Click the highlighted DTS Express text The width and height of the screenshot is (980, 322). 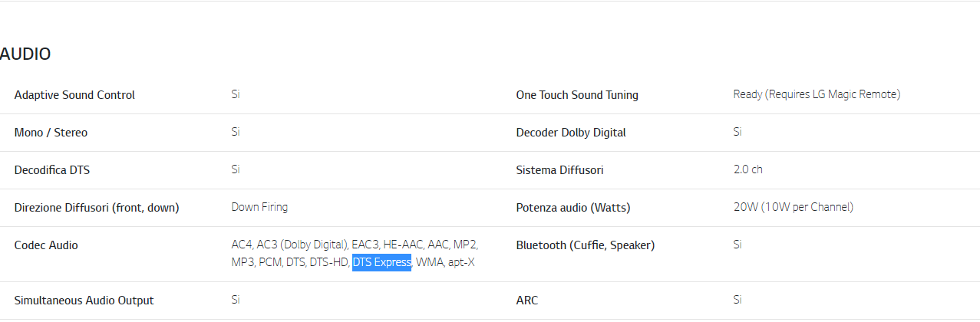382,263
